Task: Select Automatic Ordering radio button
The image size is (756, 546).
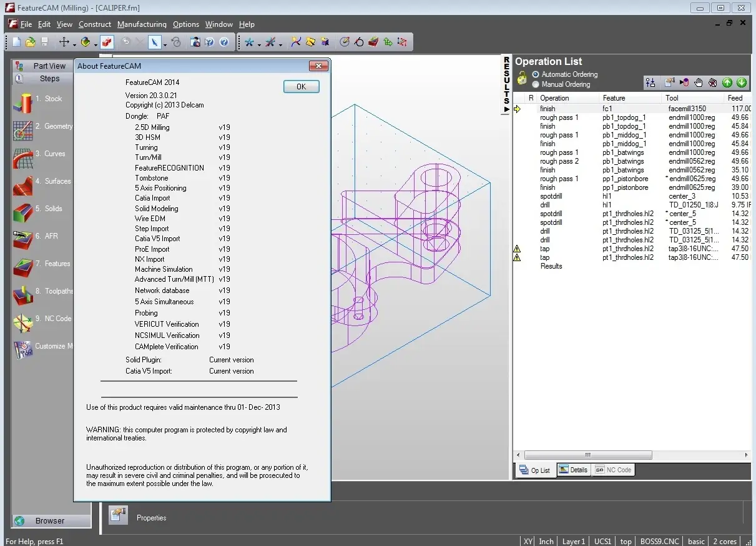Action: (536, 74)
